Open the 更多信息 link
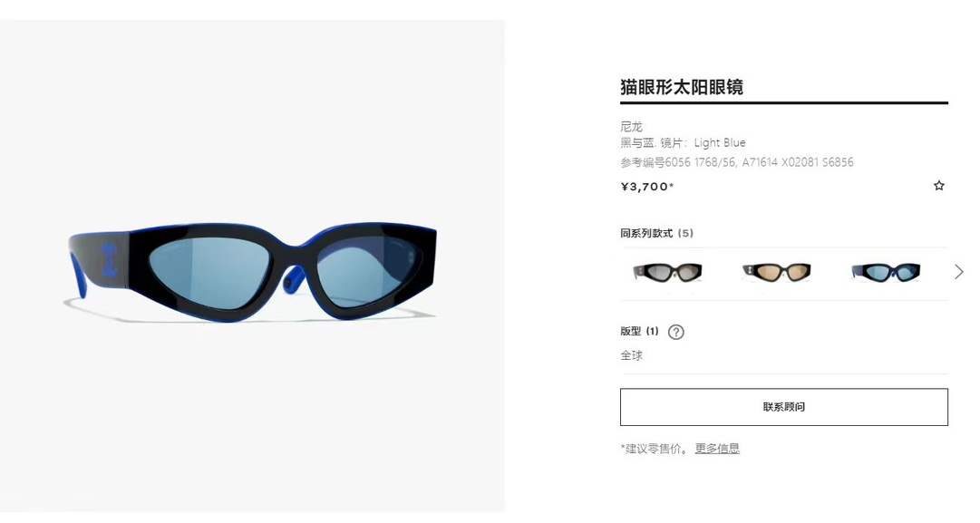 717,449
